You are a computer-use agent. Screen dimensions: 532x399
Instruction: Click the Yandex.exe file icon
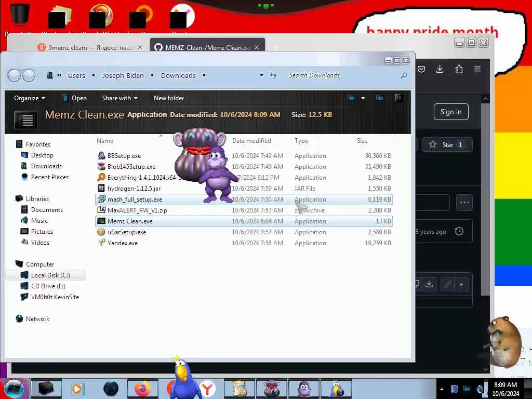(x=101, y=243)
